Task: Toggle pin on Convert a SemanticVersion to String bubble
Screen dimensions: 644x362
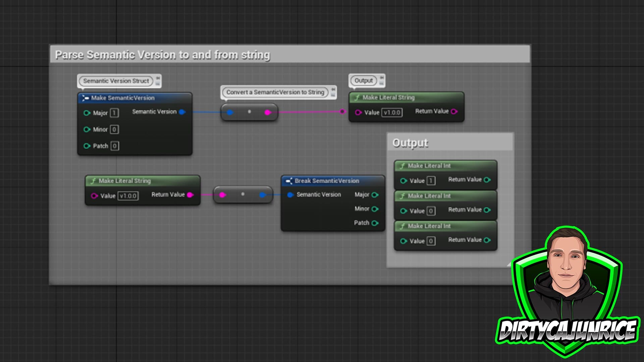Action: pos(333,89)
